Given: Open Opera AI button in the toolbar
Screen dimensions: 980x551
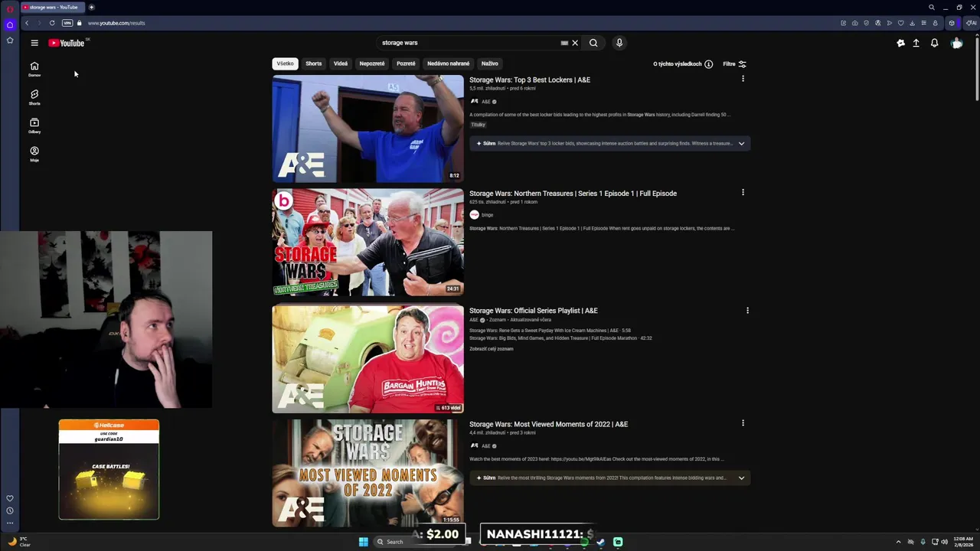Looking at the screenshot, I should tap(971, 23).
